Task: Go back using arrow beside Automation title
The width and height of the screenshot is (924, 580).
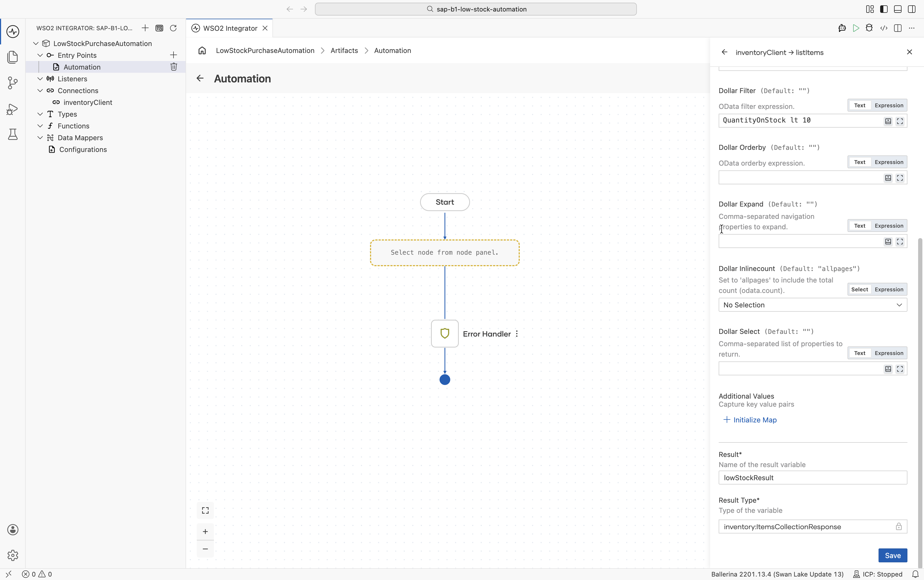Action: (200, 78)
